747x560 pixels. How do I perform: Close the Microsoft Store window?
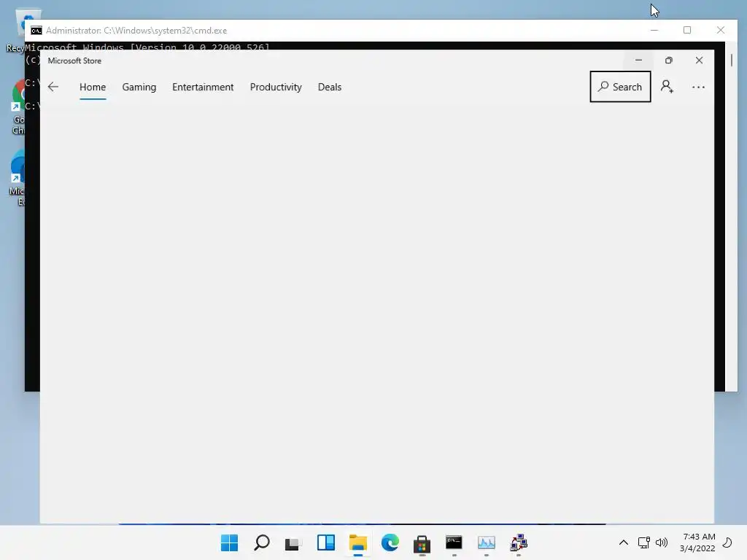[699, 61]
